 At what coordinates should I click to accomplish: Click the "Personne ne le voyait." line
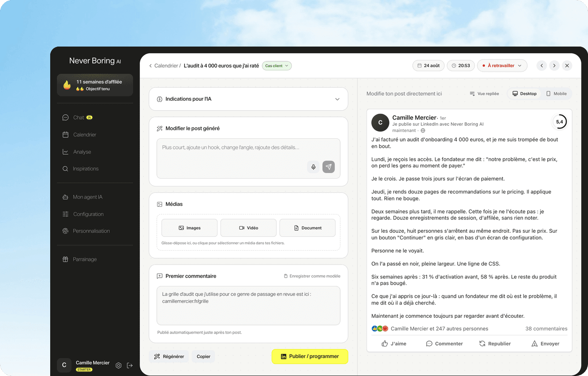[x=398, y=251]
